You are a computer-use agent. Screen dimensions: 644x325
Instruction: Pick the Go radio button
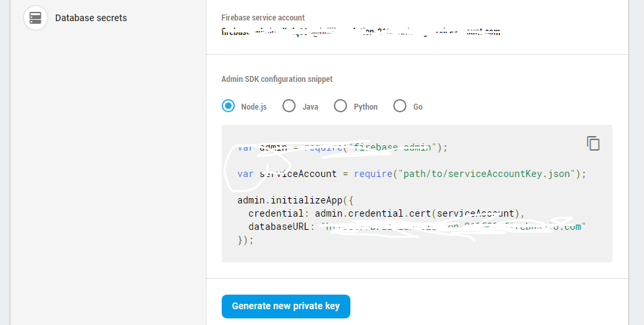(x=400, y=106)
